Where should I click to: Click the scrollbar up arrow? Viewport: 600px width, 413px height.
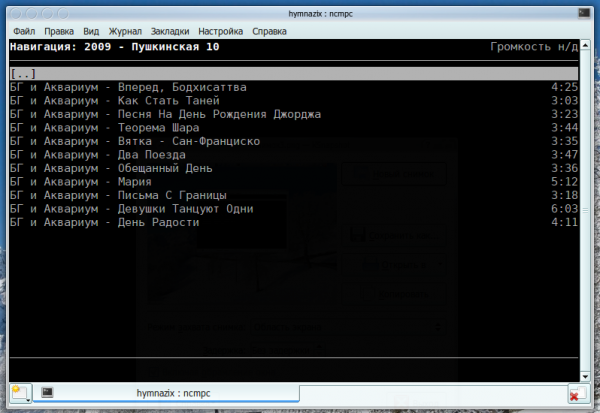click(585, 45)
